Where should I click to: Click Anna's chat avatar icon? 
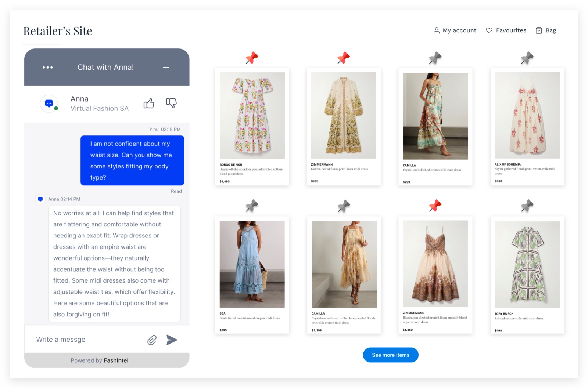pyautogui.click(x=49, y=104)
